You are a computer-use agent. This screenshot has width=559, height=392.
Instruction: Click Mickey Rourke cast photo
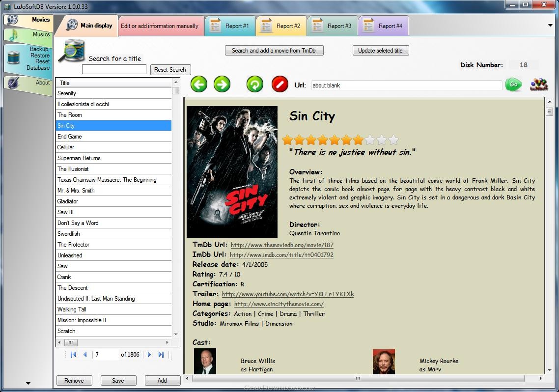tap(384, 362)
